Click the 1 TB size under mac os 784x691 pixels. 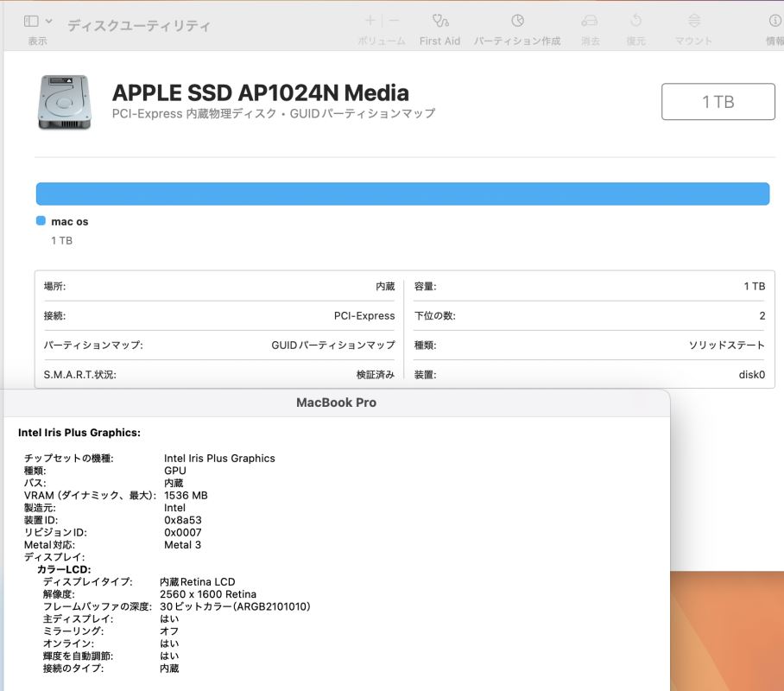pyautogui.click(x=61, y=241)
